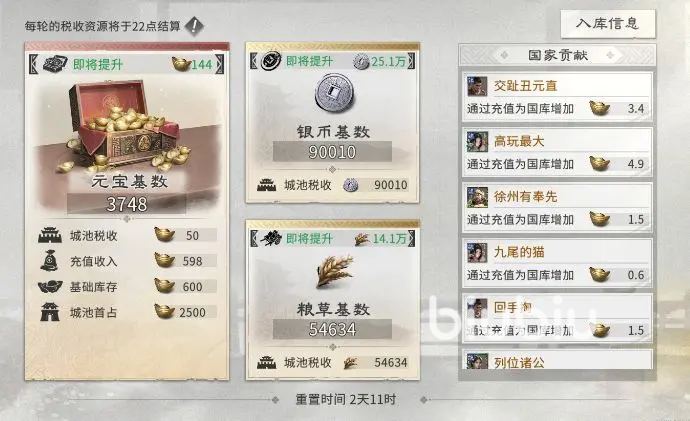Screen dimensions: 690x421
Task: Click the 银币基数 value 90010
Action: point(332,152)
